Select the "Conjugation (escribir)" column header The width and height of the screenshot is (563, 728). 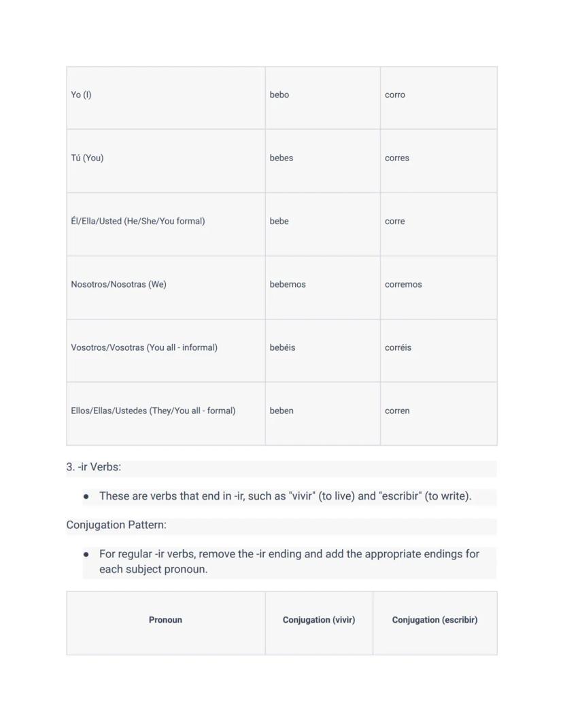pyautogui.click(x=434, y=620)
